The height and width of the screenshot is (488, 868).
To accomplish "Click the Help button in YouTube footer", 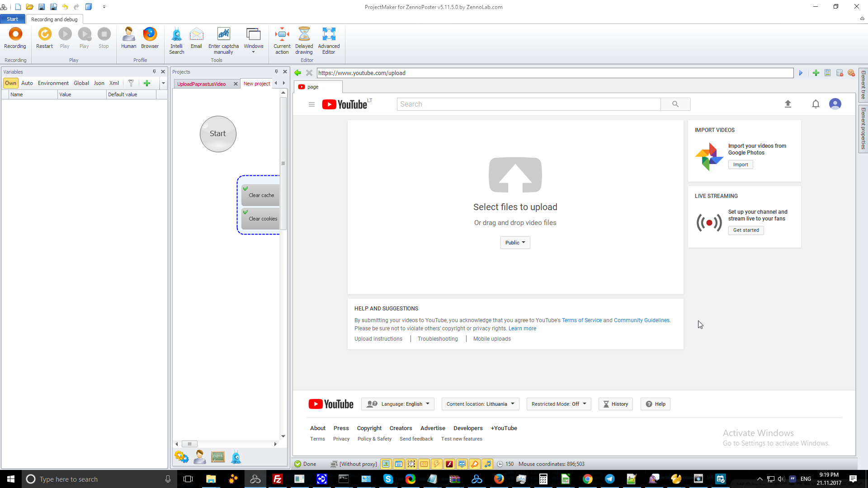I will click(x=655, y=404).
